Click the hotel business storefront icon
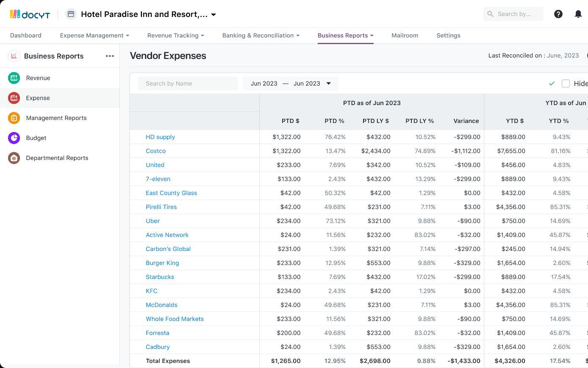The width and height of the screenshot is (588, 368). coord(71,14)
